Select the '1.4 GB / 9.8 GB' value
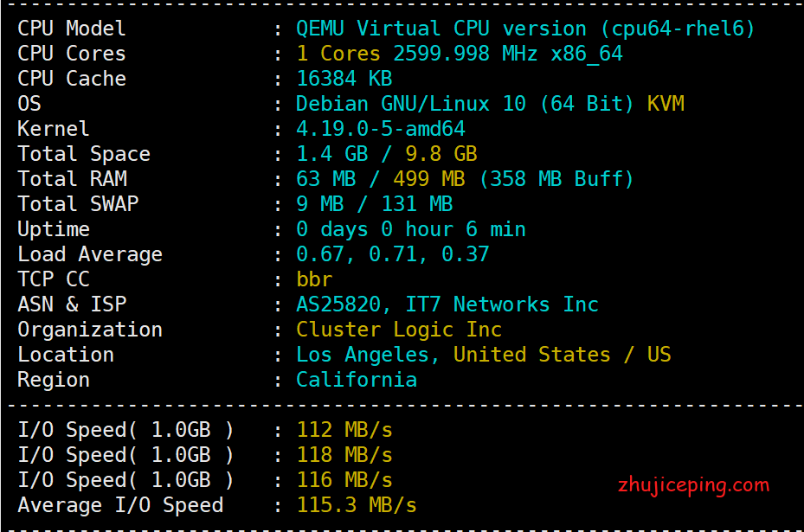Image resolution: width=804 pixels, height=532 pixels. pyautogui.click(x=387, y=154)
